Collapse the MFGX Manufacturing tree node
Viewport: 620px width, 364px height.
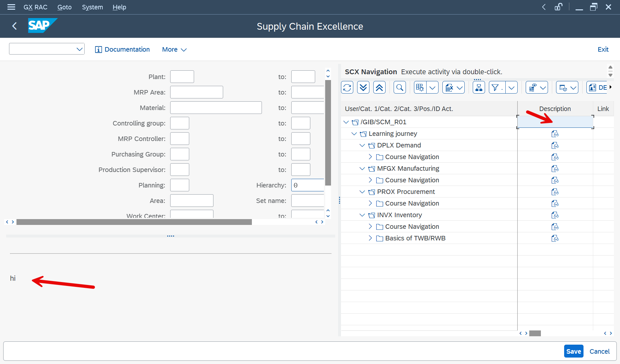pos(362,168)
